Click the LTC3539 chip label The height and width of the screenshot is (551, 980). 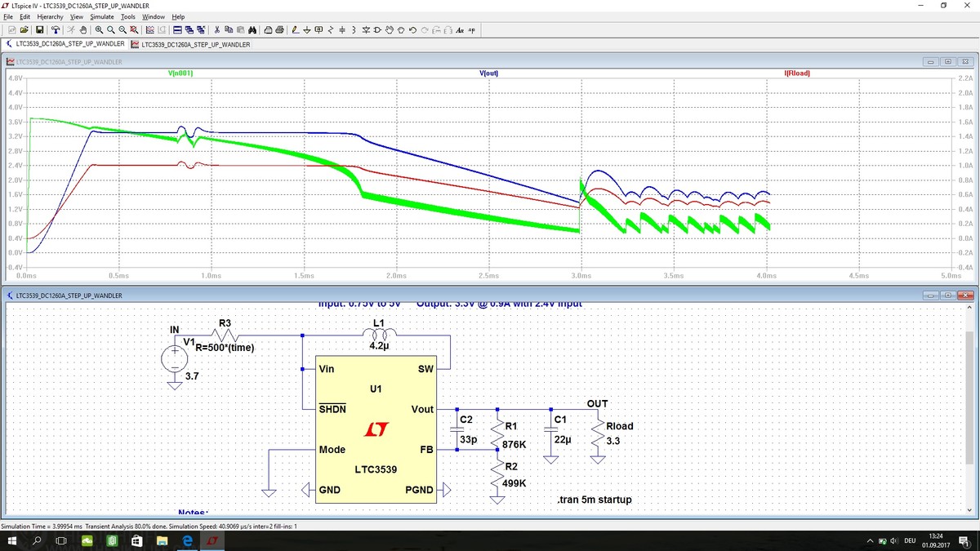[376, 469]
